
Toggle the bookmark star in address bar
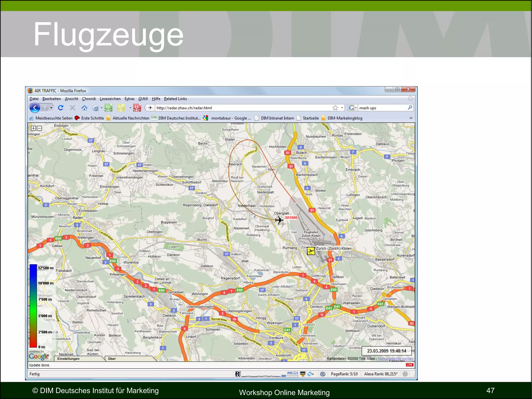[x=335, y=108]
